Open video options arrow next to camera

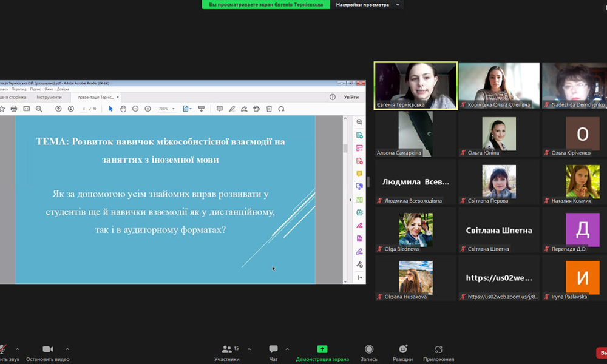(x=67, y=349)
